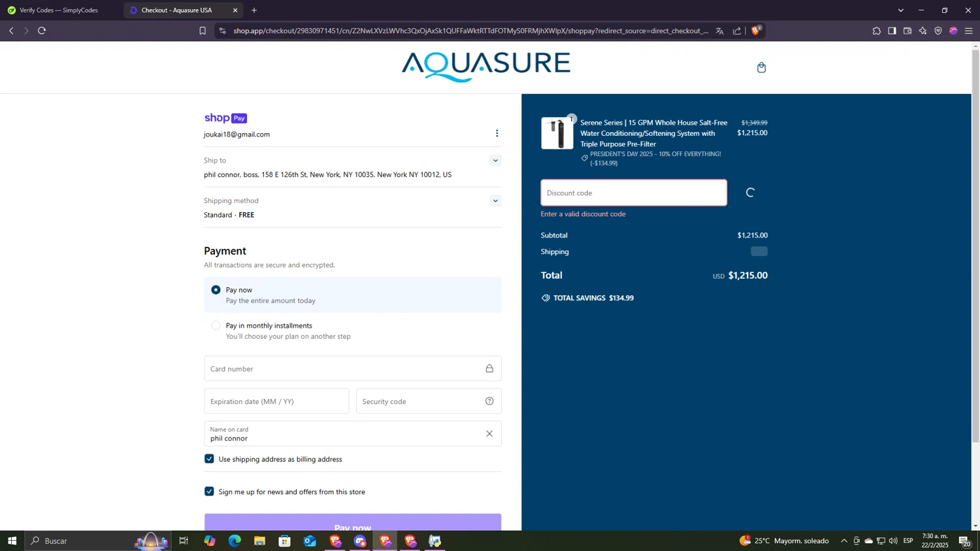Select the Pay now radio option

pyautogui.click(x=216, y=290)
